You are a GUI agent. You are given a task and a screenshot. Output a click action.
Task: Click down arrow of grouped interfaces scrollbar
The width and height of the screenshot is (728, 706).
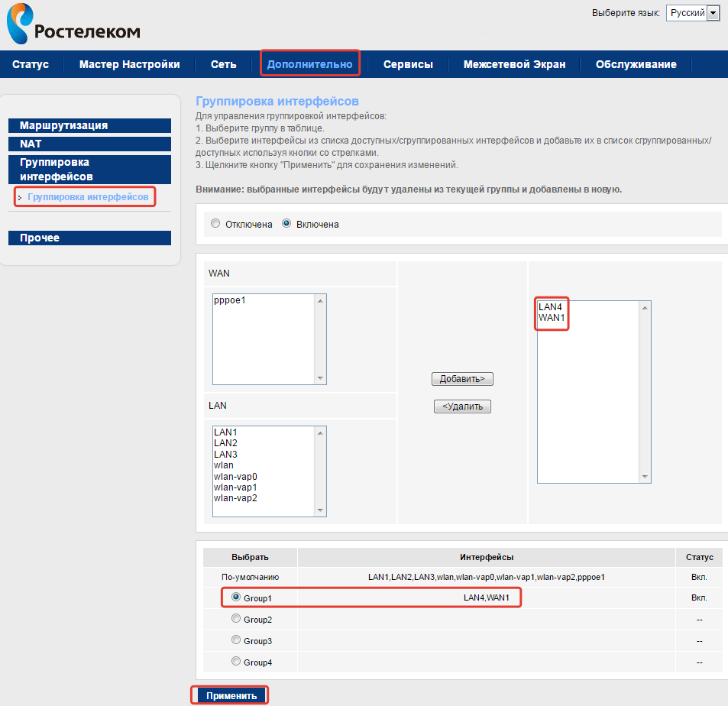[x=645, y=477]
